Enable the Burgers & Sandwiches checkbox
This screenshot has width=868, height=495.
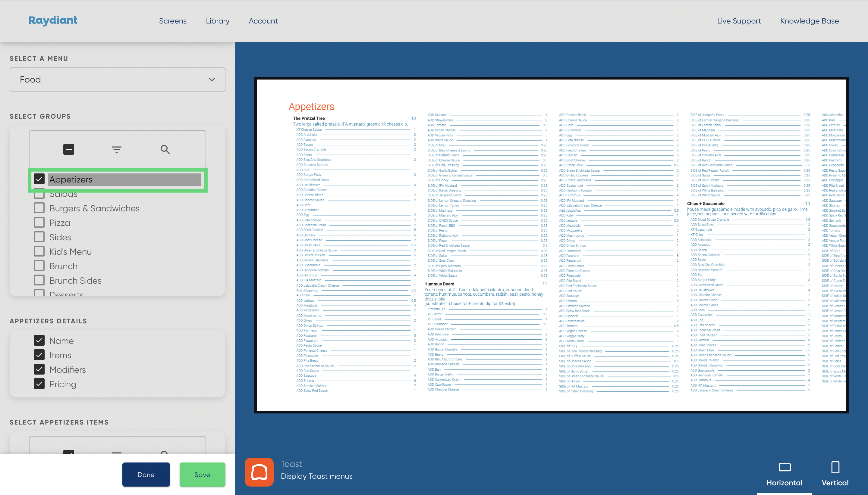[39, 208]
